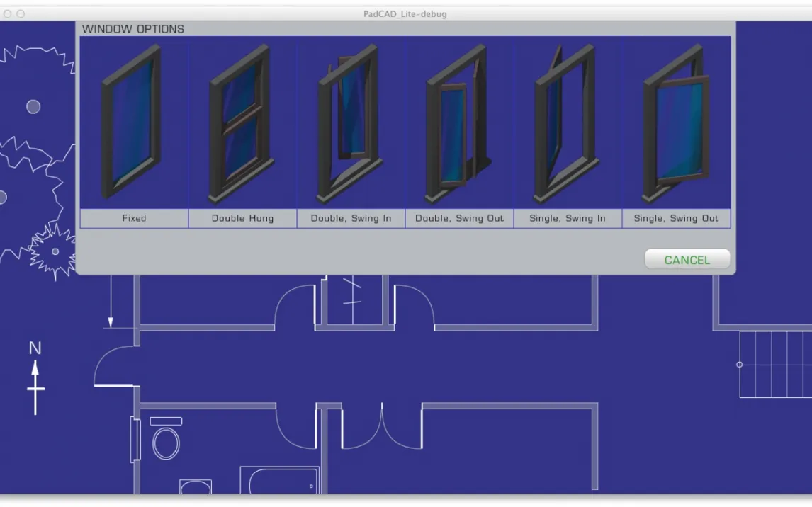The image size is (812, 507).
Task: Select the window on the bathroom wall
Action: 135,440
